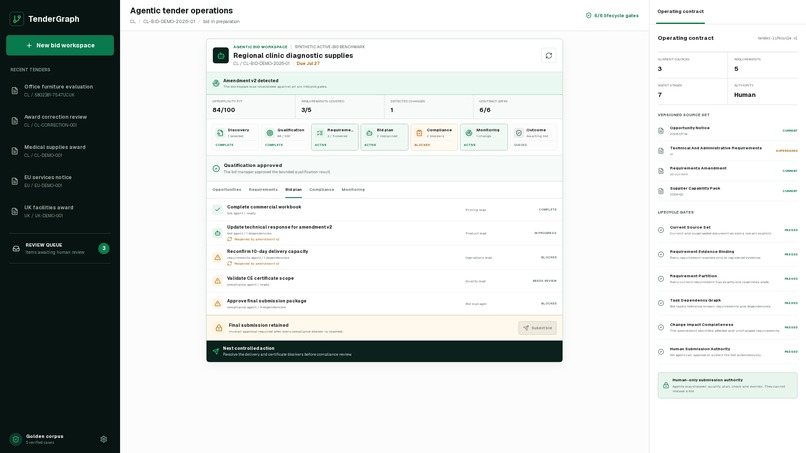Viewport: 806px width, 453px height.
Task: Click the Review Queue inbox icon
Action: 16,248
